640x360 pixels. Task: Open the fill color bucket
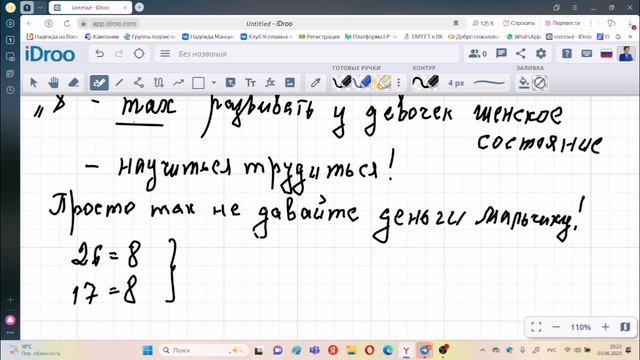point(524,83)
